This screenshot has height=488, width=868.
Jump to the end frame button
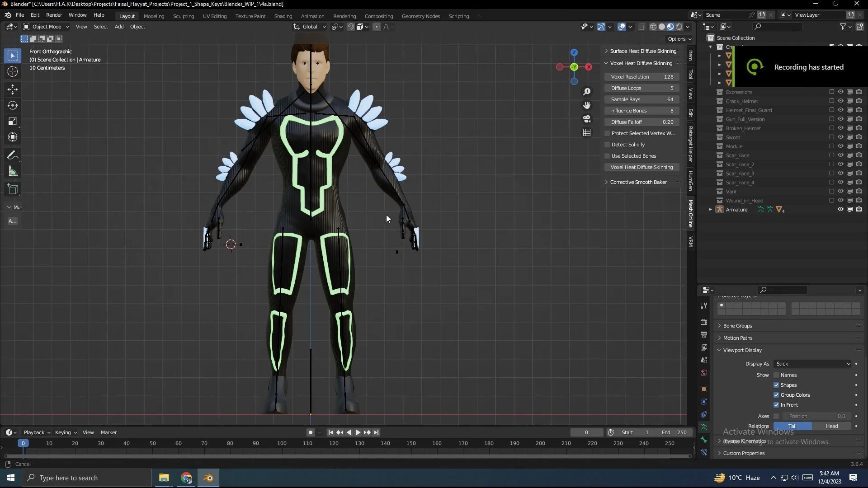point(376,432)
